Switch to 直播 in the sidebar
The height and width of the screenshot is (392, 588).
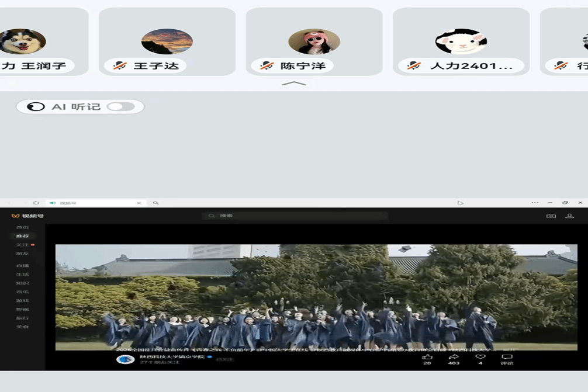tap(22, 265)
